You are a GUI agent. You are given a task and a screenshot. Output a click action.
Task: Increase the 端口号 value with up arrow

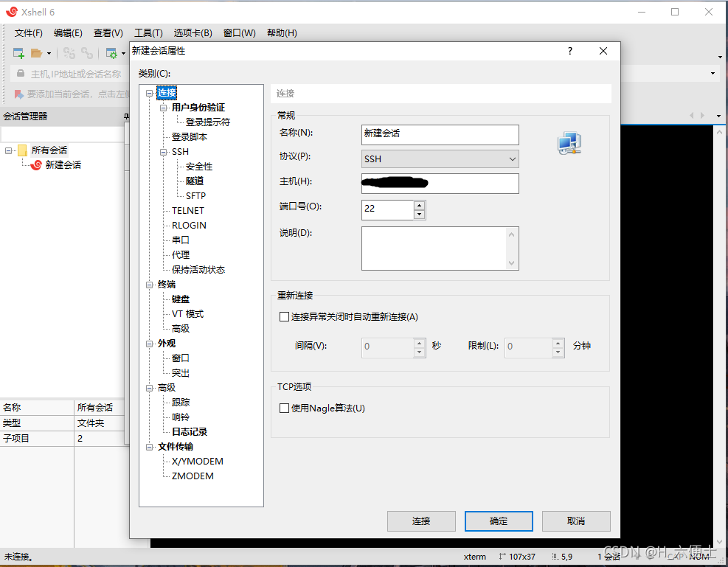pyautogui.click(x=419, y=205)
